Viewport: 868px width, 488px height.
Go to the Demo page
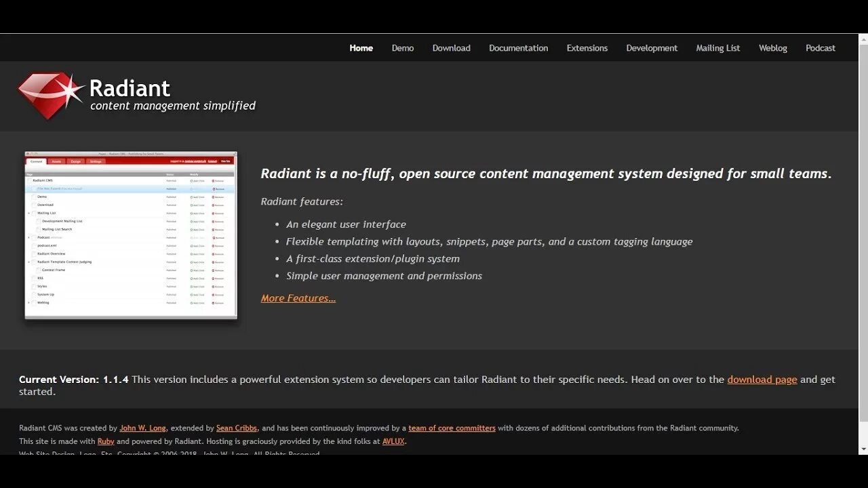(x=403, y=48)
